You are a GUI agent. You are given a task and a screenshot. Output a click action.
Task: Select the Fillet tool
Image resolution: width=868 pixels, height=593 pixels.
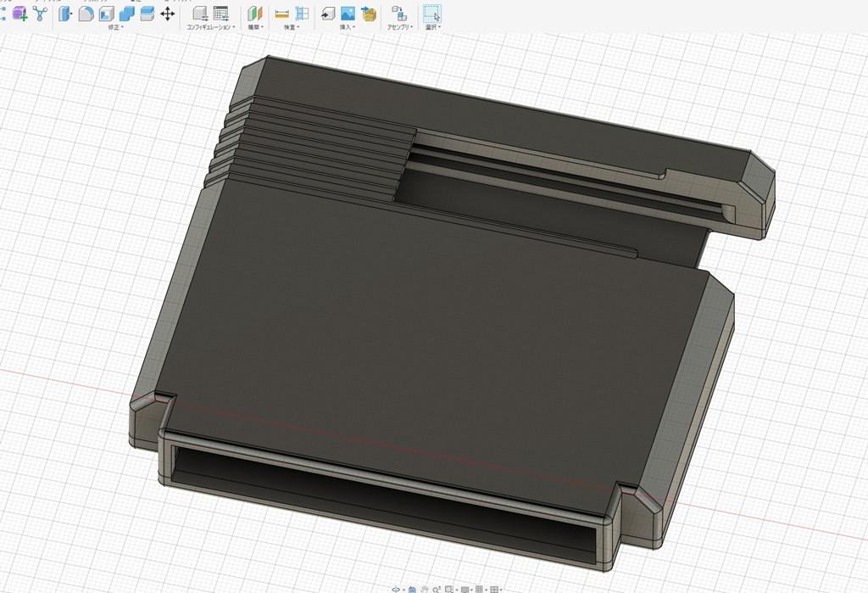86,14
